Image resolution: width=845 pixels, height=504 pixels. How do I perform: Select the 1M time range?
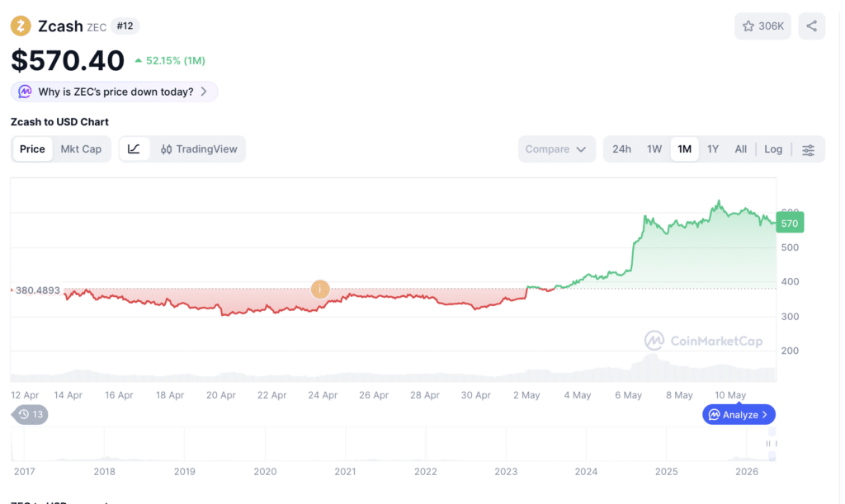click(684, 149)
